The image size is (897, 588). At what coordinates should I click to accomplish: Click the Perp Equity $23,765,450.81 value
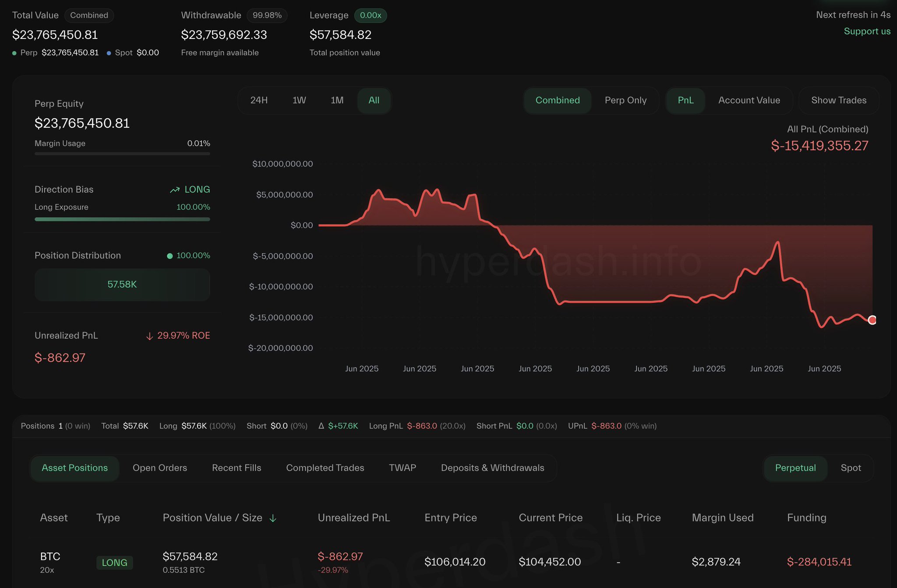coord(82,123)
